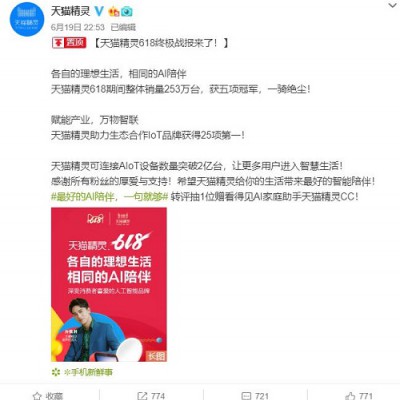
Task: Expand the post options chevron
Action: click(x=393, y=6)
